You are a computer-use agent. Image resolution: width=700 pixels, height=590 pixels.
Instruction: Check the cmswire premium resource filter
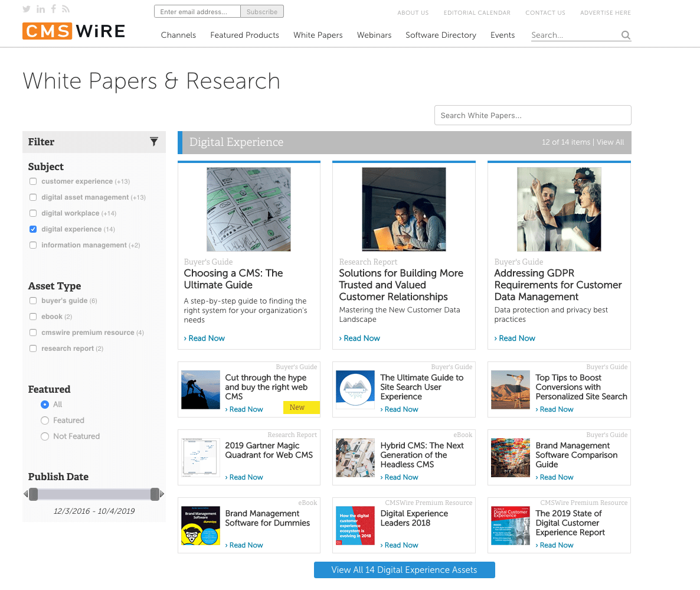click(x=33, y=333)
